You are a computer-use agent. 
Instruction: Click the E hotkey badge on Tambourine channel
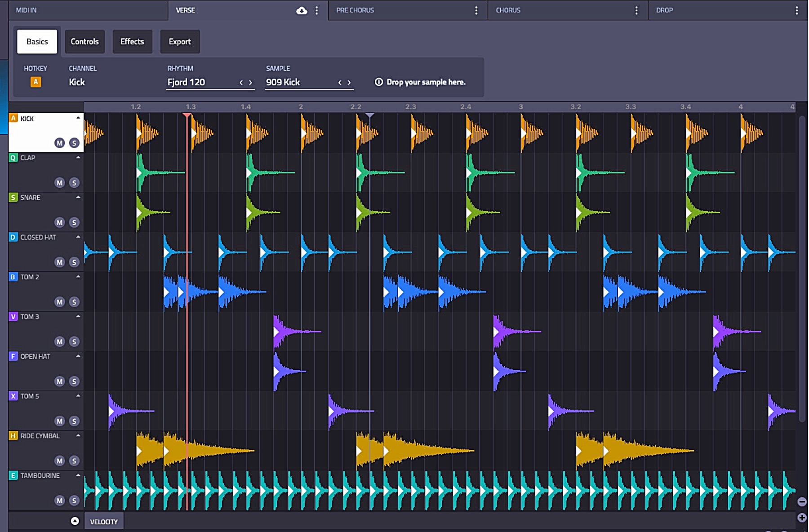coord(13,475)
